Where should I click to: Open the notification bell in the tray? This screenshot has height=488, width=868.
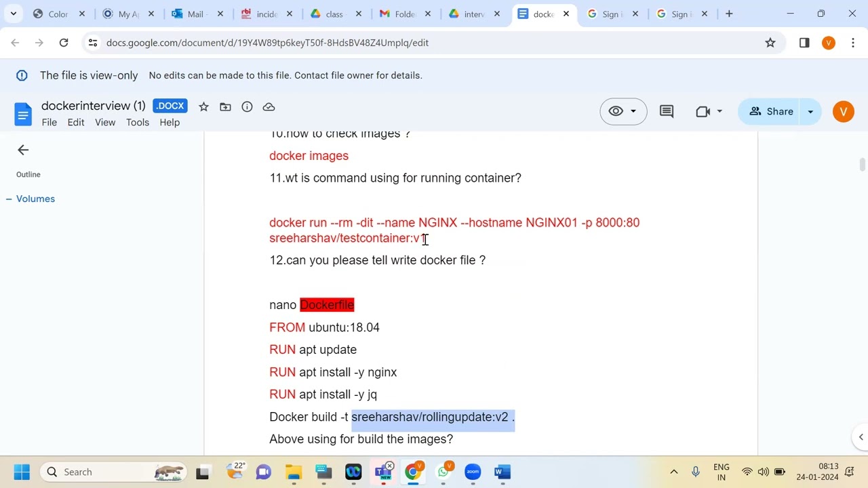pyautogui.click(x=849, y=472)
